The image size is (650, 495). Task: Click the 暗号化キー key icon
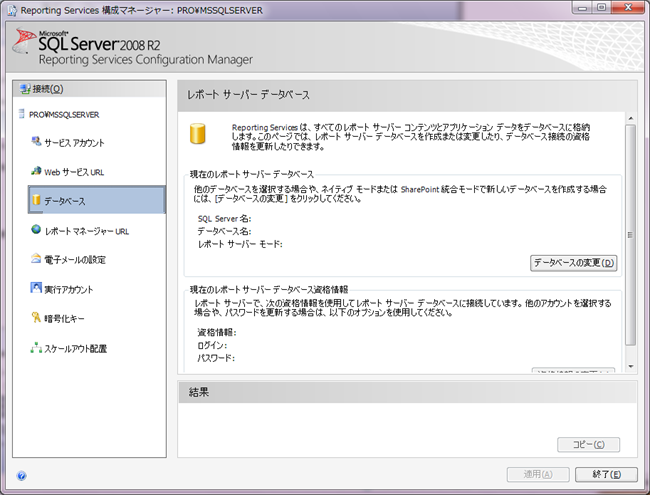[x=36, y=319]
